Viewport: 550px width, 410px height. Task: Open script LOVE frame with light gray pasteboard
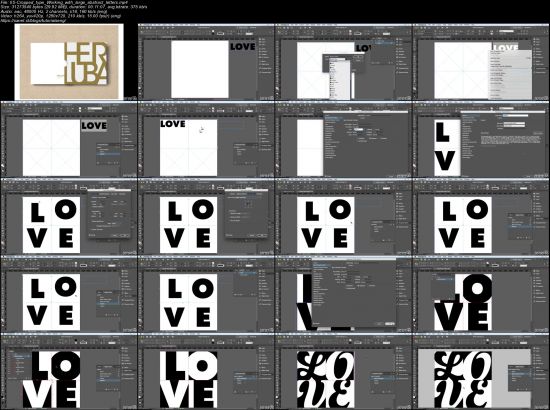[481, 371]
